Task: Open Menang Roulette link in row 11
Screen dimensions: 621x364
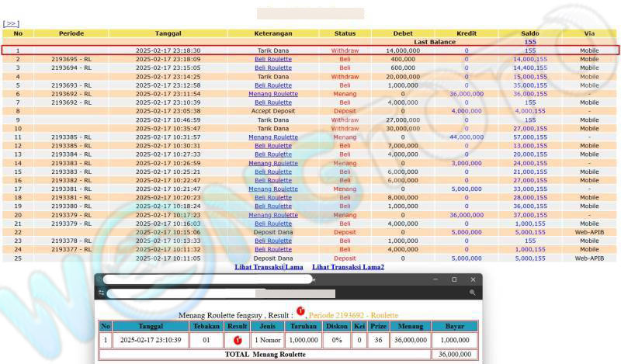Action: (x=273, y=137)
